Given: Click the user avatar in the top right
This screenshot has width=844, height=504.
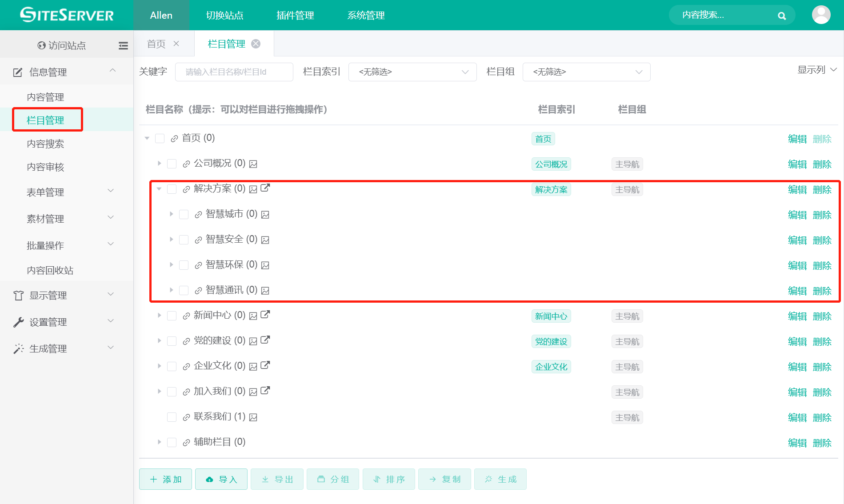Looking at the screenshot, I should [x=821, y=15].
